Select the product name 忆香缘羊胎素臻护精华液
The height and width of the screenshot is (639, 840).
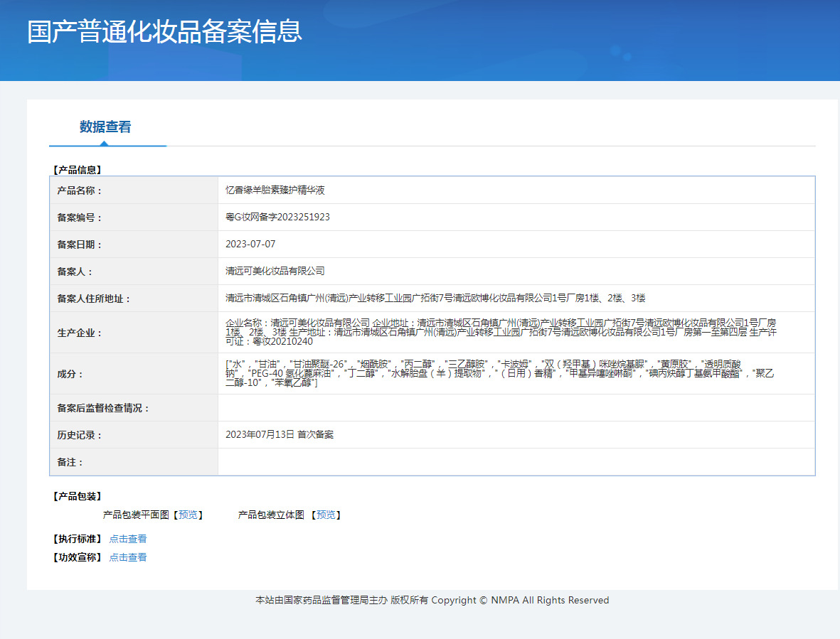(x=275, y=190)
